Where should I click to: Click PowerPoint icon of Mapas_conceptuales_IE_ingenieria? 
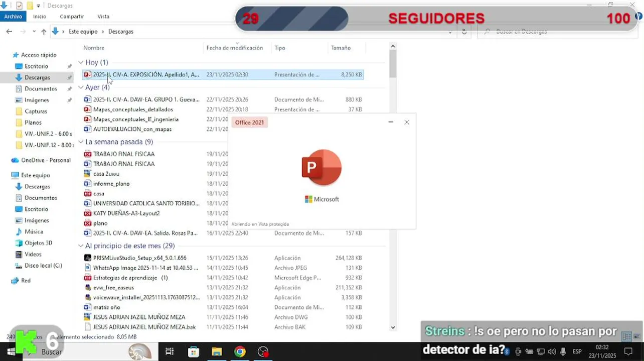87,119
